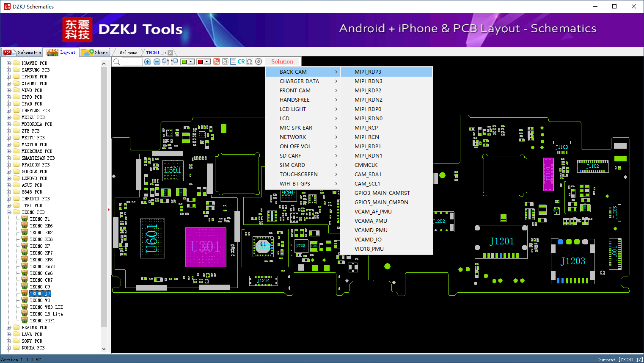The height and width of the screenshot is (363, 644).
Task: Click the cloud folder Share icon
Action: point(87,52)
